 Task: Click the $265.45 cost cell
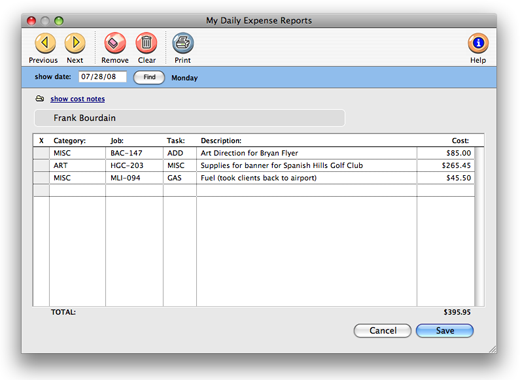pyautogui.click(x=445, y=165)
